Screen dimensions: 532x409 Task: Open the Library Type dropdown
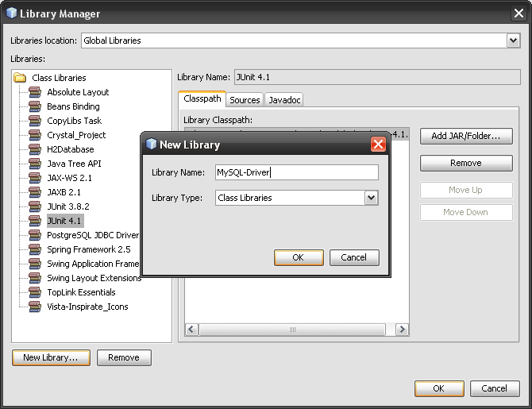pos(371,198)
